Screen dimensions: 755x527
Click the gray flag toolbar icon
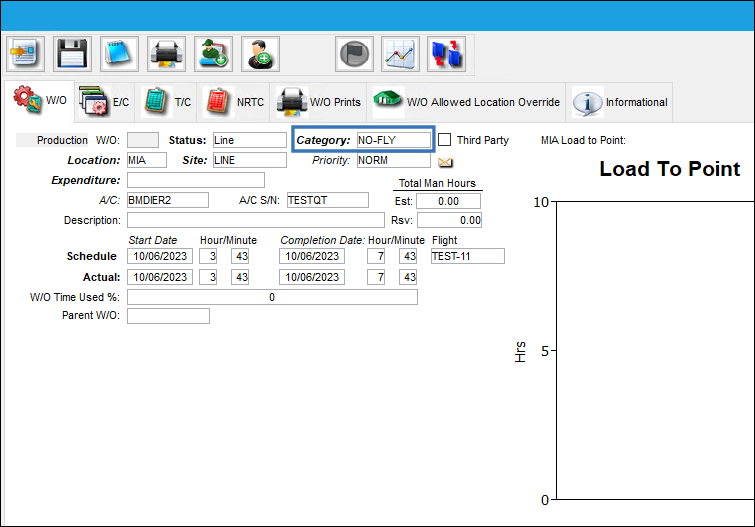tap(354, 53)
